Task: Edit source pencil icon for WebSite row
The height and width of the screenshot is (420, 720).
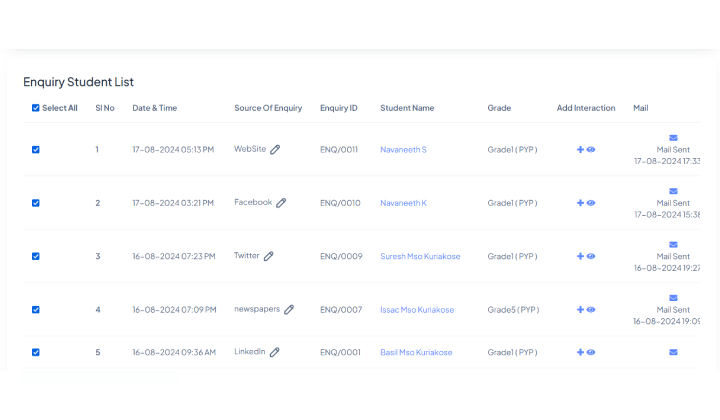Action: coord(275,149)
